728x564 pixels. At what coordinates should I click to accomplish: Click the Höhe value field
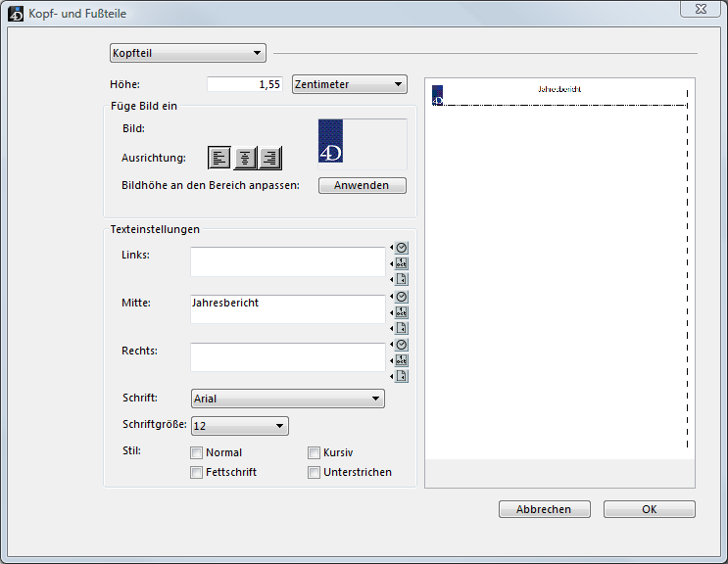point(246,84)
